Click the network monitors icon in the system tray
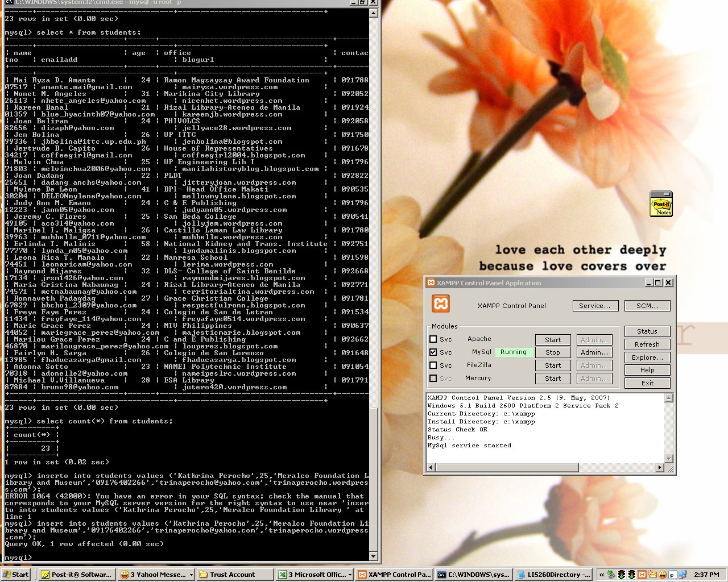 coord(682,575)
